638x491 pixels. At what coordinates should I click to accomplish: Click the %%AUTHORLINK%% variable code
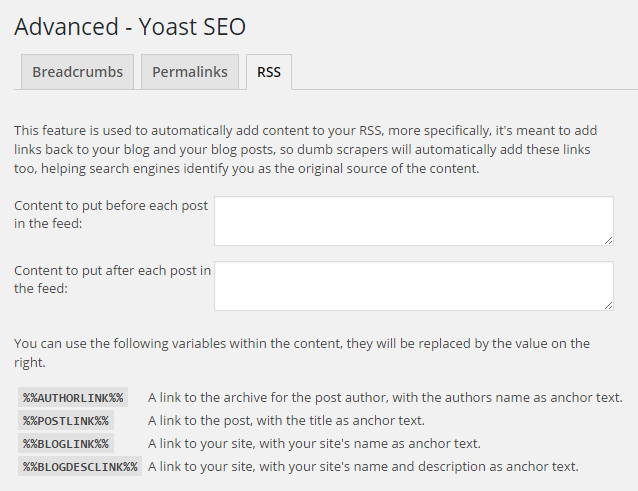click(73, 398)
